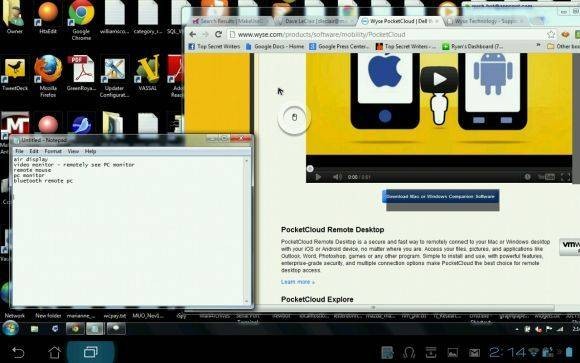Open the Google Chrome desktop shortcut
Image resolution: width=580 pixels, height=363 pixels.
(x=81, y=19)
